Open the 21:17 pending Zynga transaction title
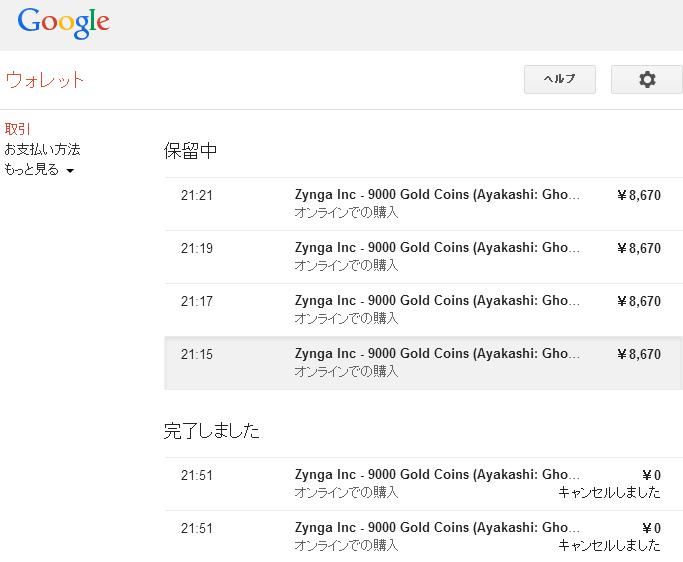The width and height of the screenshot is (683, 562). click(x=437, y=301)
